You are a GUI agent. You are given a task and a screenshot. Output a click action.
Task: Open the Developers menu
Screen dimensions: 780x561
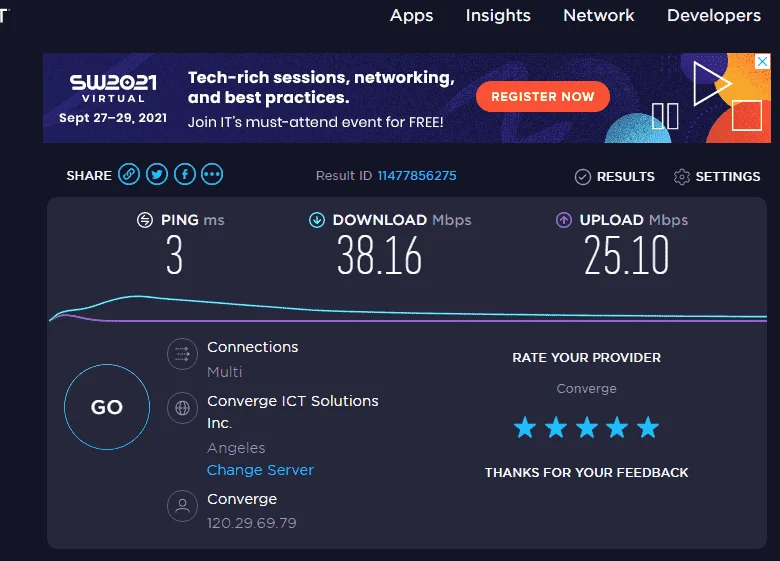(714, 16)
